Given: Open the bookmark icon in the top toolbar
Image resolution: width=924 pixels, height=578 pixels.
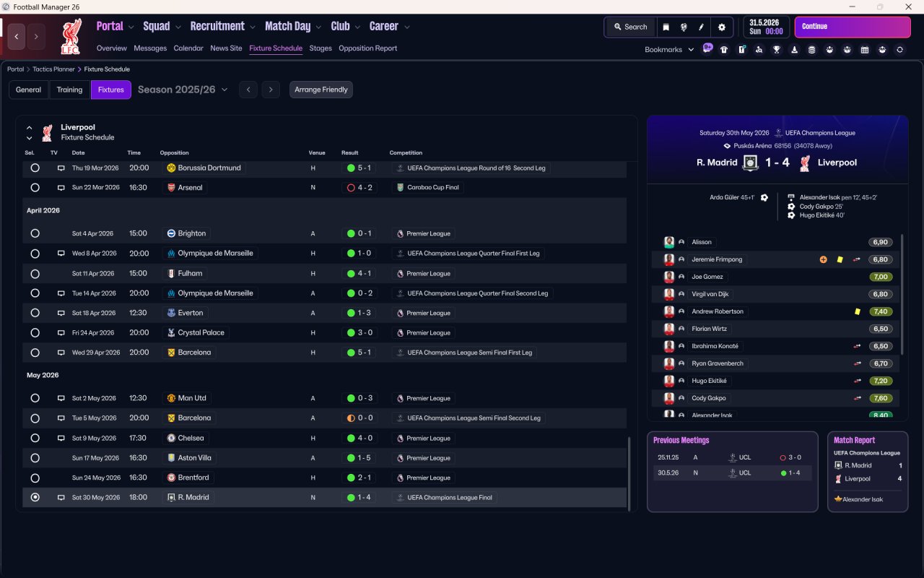Looking at the screenshot, I should (x=666, y=27).
